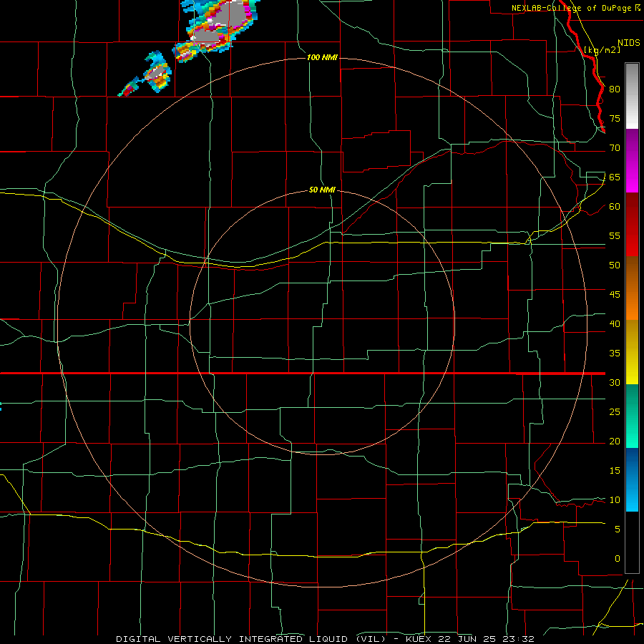Click the "40" value on the VIL scale

615,323
